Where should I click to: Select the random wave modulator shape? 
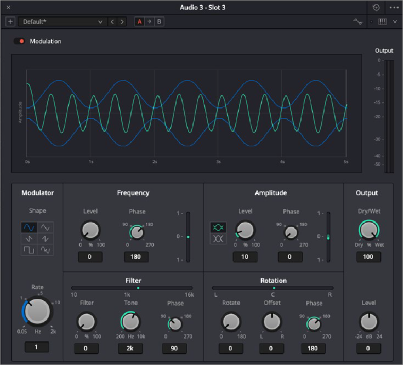[x=45, y=250]
